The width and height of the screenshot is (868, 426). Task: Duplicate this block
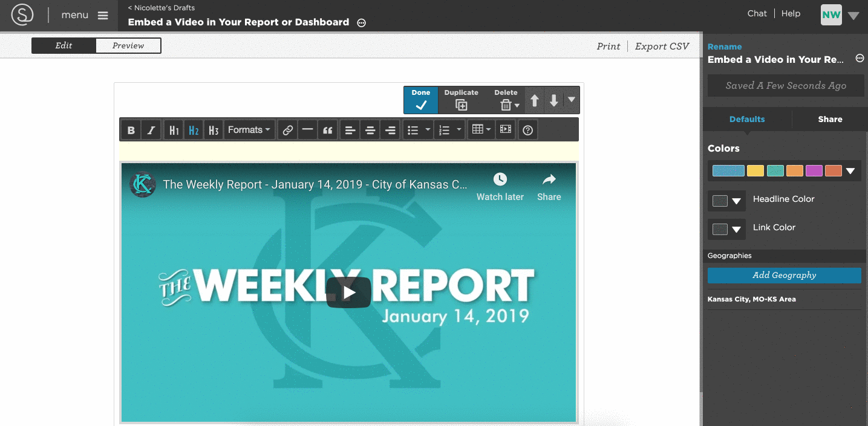[461, 100]
